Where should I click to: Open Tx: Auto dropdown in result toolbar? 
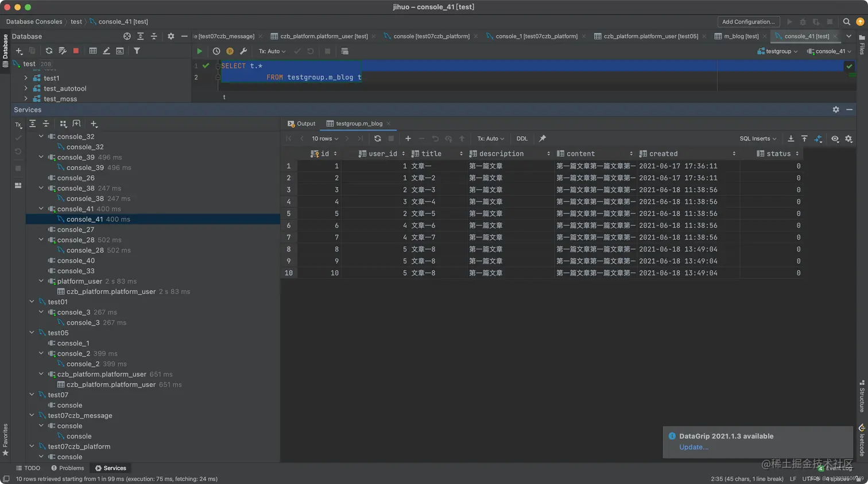point(490,138)
